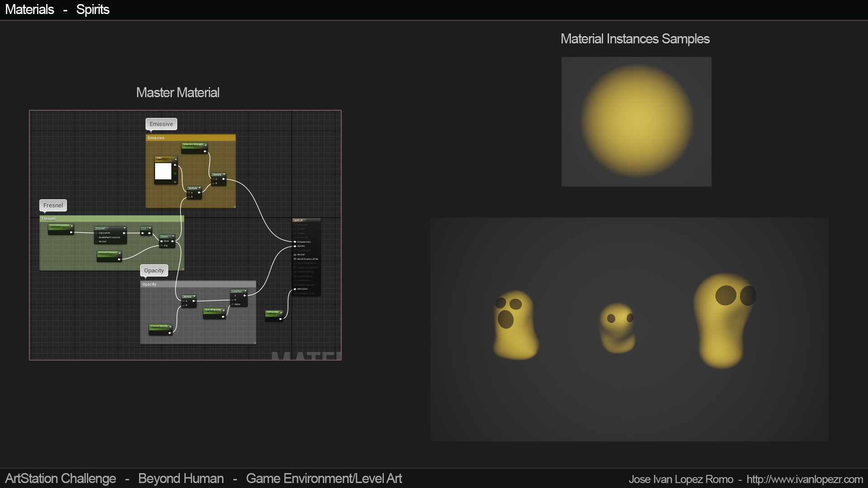Collapse the OverallOpacity node arrow
The width and height of the screenshot is (868, 488).
pyautogui.click(x=224, y=310)
